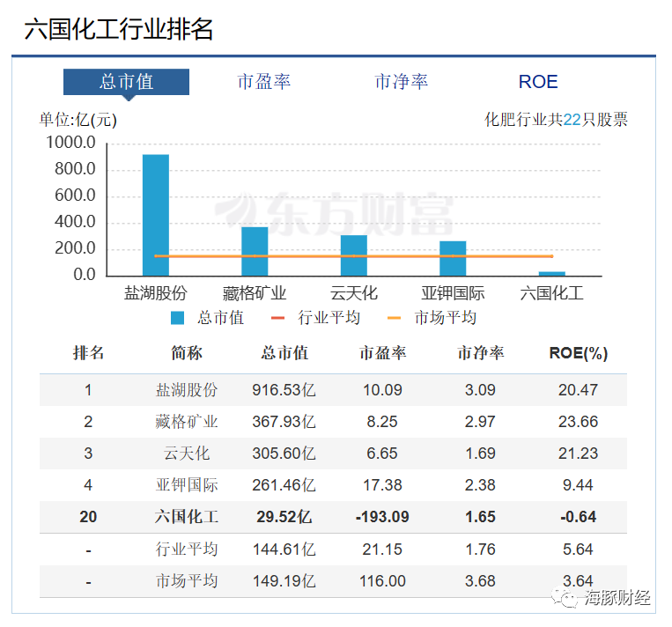Click the 367.93亿 market value cell

coord(284,422)
